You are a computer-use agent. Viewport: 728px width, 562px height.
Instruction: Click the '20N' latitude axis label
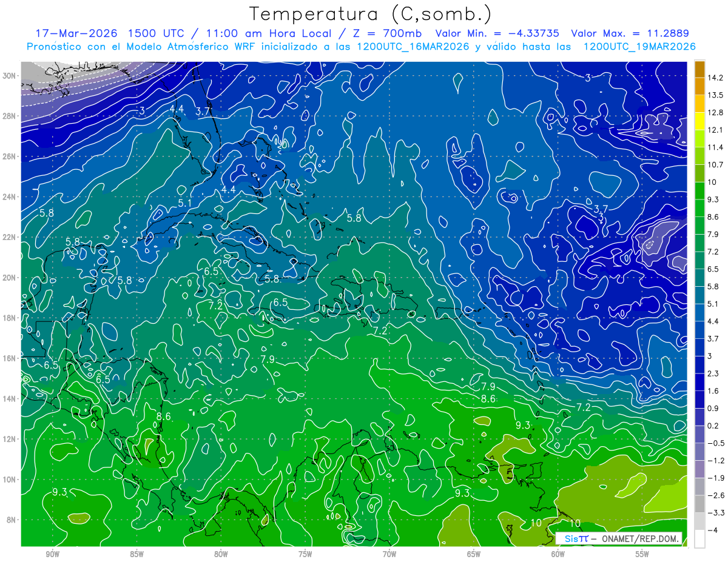[x=9, y=278]
